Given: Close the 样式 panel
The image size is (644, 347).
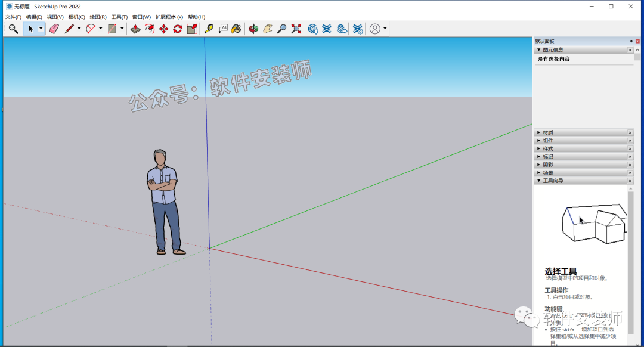Looking at the screenshot, I should (x=630, y=148).
